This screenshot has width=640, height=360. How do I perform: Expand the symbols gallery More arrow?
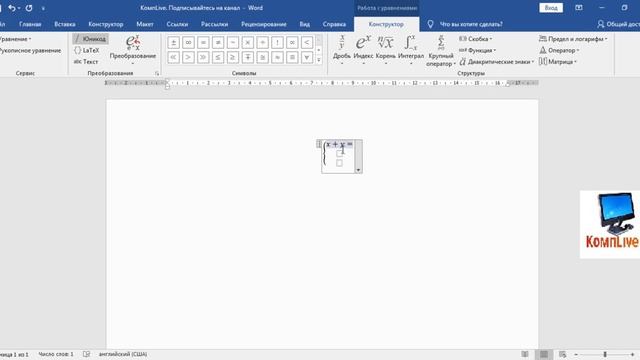(x=319, y=60)
